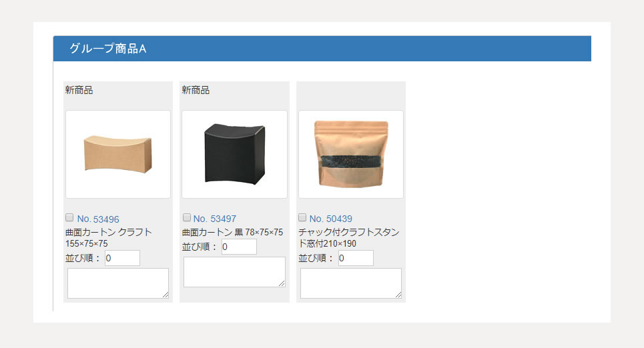644x348 pixels.
Task: Check the box for No. 50439
Action: pyautogui.click(x=302, y=217)
